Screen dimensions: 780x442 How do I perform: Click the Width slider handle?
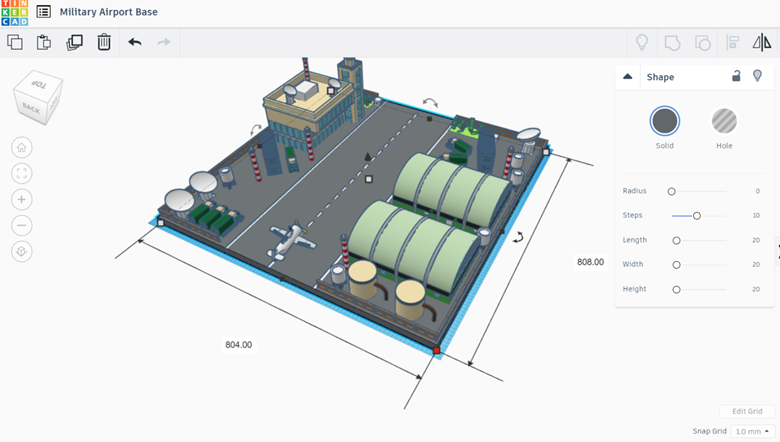click(676, 265)
